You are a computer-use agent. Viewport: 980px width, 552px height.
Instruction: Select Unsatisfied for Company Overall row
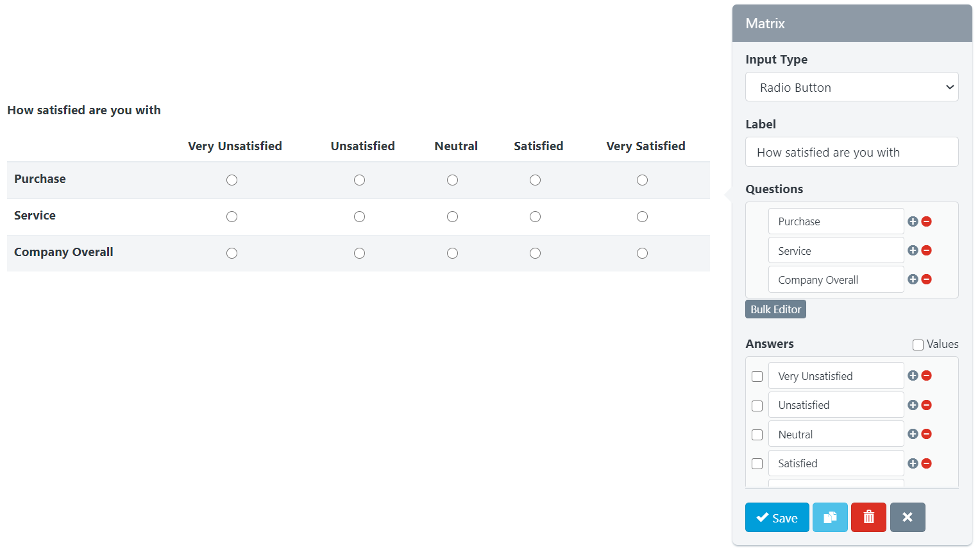pos(359,254)
